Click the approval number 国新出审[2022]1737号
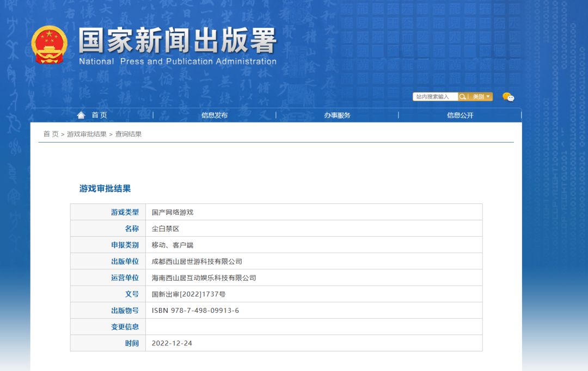This screenshot has height=371, width=588. (x=188, y=294)
